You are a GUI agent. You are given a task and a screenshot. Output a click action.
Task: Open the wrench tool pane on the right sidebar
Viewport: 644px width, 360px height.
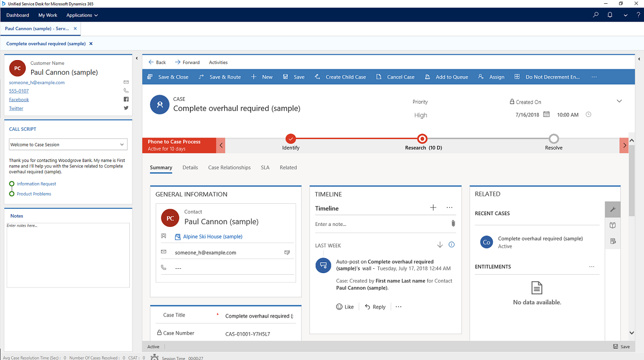612,209
